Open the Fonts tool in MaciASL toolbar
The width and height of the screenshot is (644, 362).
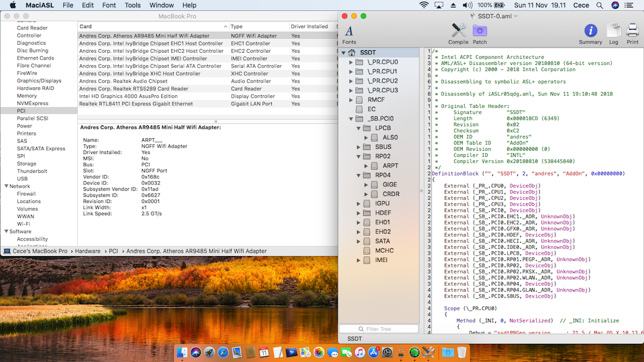[x=349, y=34]
